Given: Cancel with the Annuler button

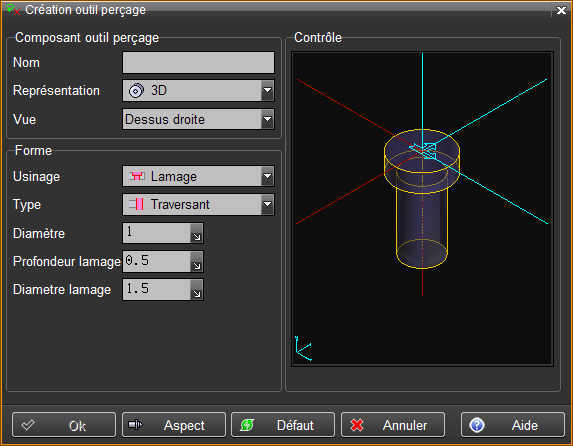Looking at the screenshot, I should click(393, 425).
